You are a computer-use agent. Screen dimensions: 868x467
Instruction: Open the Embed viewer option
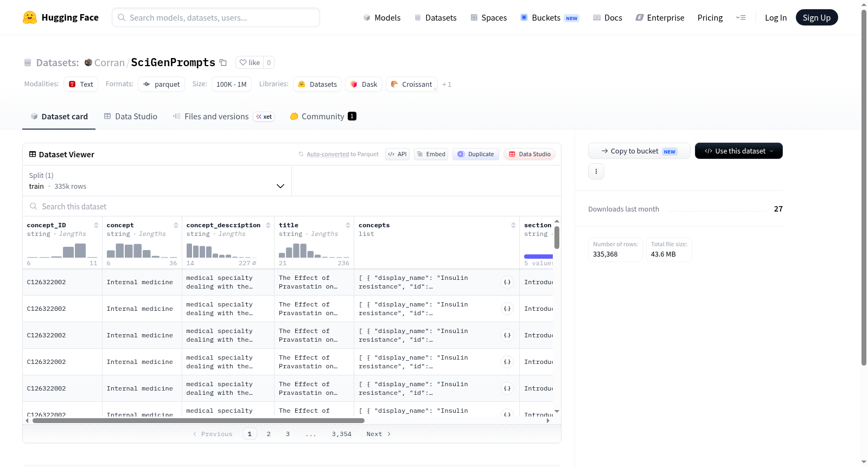(431, 154)
